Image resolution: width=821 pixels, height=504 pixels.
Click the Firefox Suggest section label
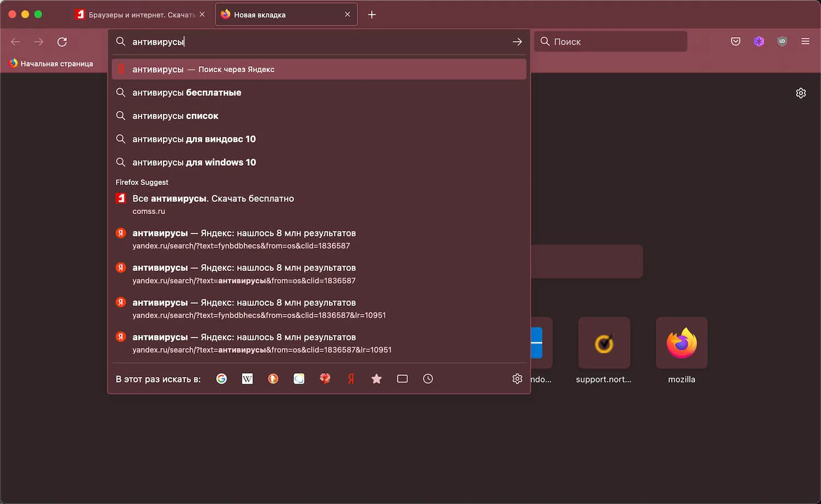(x=142, y=182)
